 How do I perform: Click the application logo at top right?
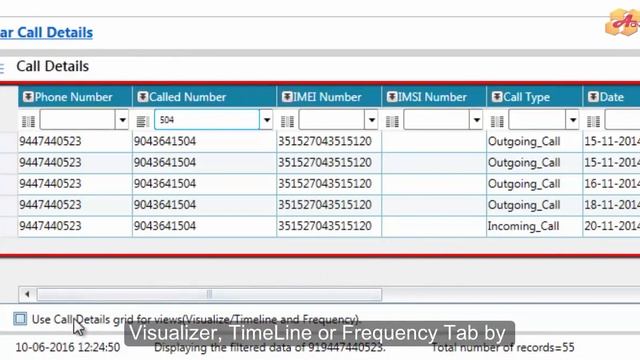click(622, 22)
